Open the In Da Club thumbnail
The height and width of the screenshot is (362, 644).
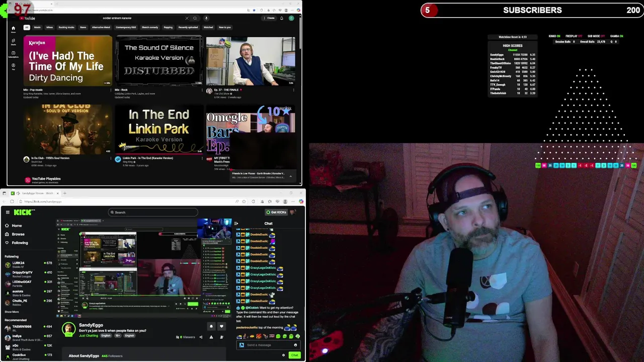67,129
